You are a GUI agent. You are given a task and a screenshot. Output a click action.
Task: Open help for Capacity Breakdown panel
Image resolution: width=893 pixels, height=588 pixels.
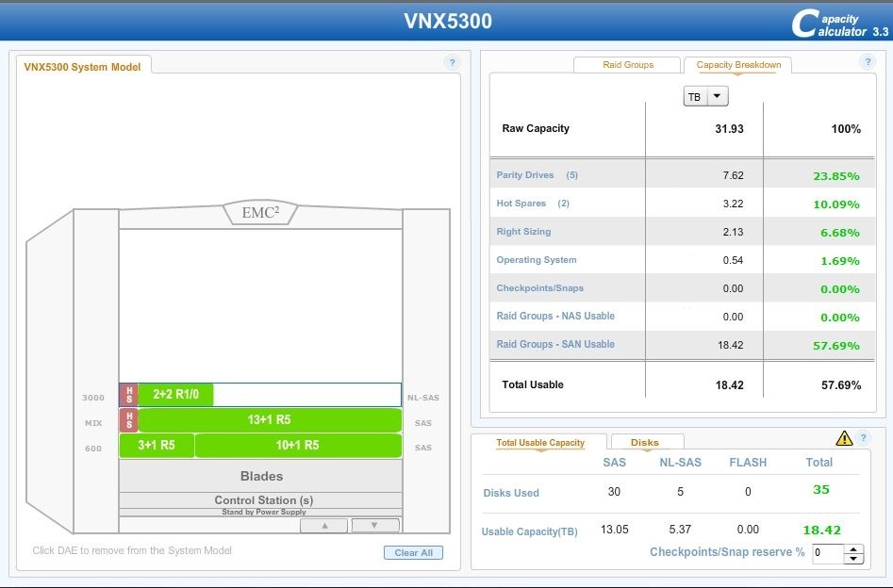[x=868, y=61]
